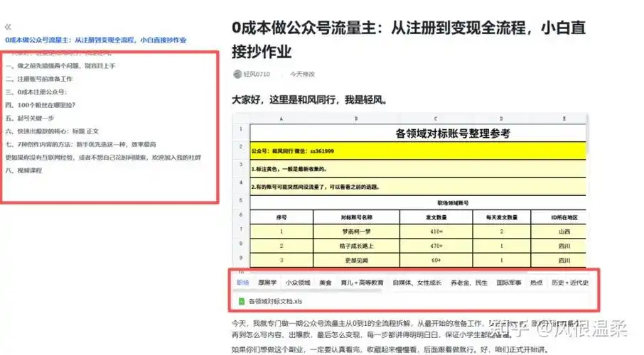
Task: Click the cell 60+
Action: (436, 260)
